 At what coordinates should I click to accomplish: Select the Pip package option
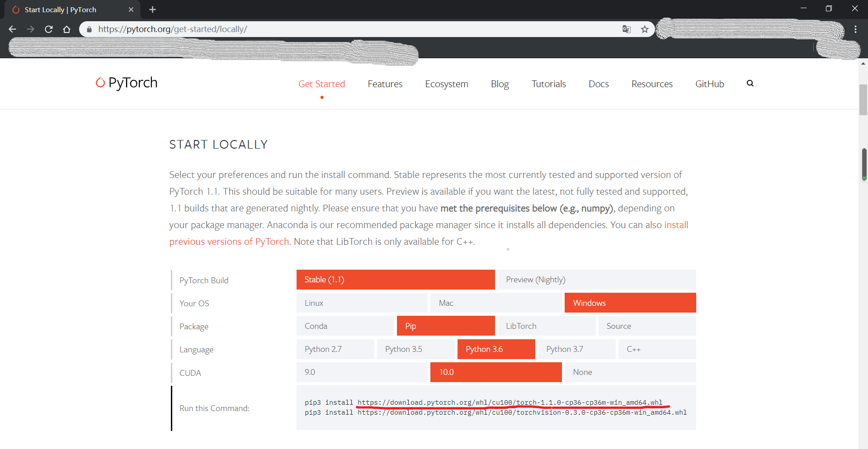[446, 326]
